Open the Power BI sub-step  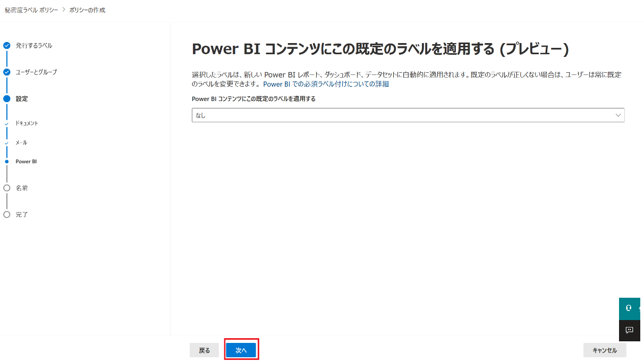click(26, 162)
